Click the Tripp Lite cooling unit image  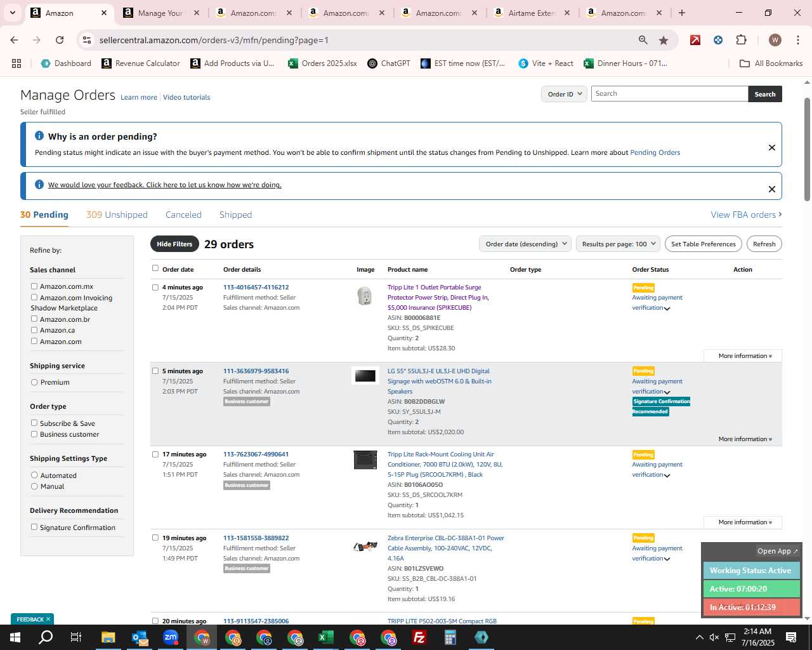(365, 459)
